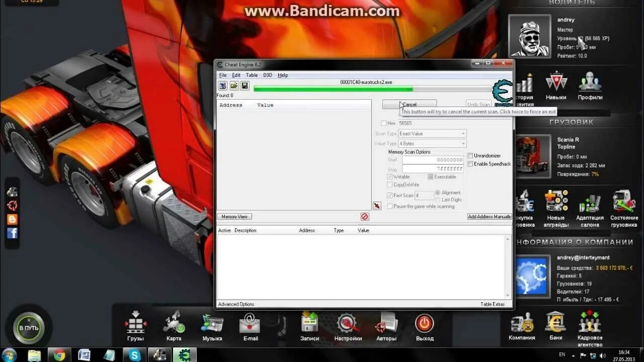Screen dimensions: 644x362
Task: Click the Start address field 00000000
Action: click(x=433, y=160)
